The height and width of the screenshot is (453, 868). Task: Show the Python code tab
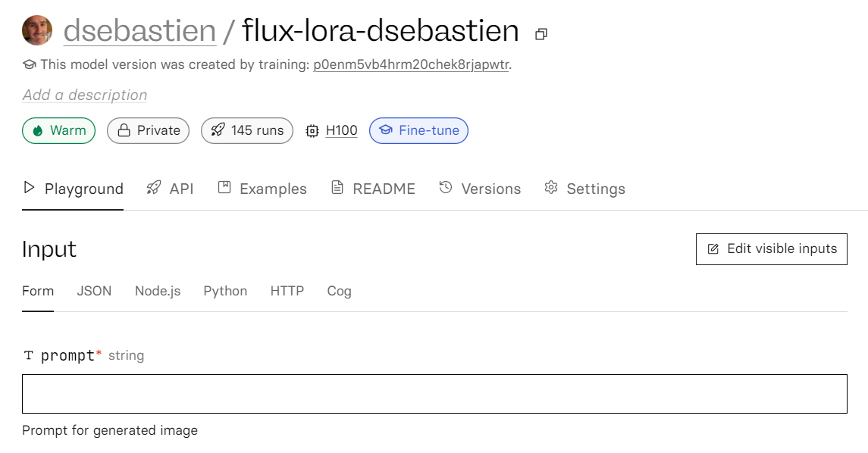click(225, 291)
